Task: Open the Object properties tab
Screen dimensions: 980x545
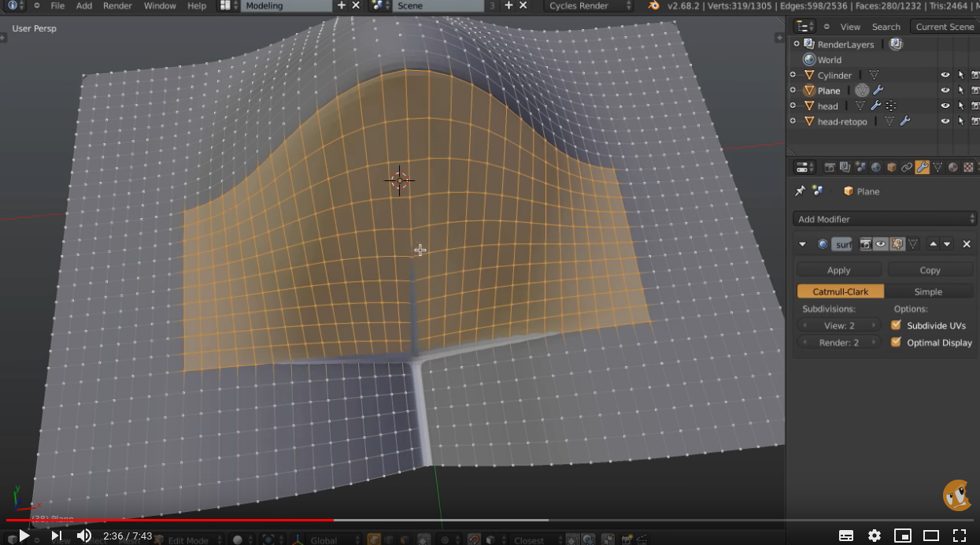Action: [892, 166]
